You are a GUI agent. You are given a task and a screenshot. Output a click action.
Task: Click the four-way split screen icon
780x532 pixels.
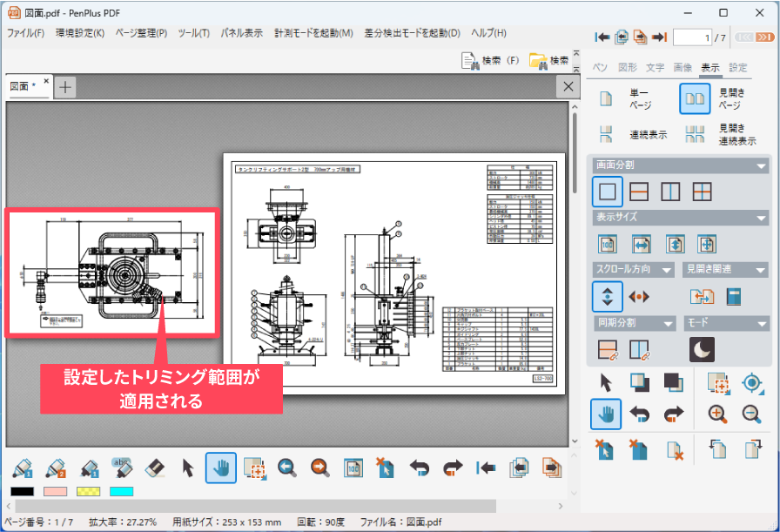click(703, 192)
